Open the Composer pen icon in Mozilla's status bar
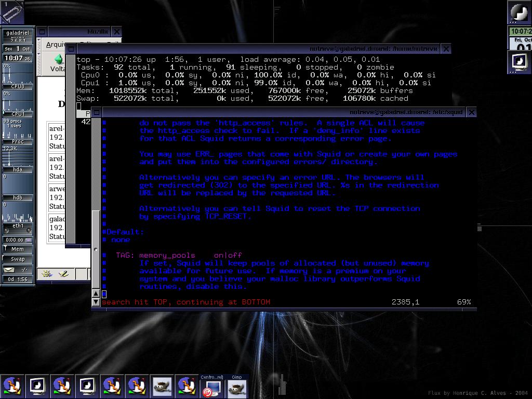The width and height of the screenshot is (532, 399). [x=63, y=273]
